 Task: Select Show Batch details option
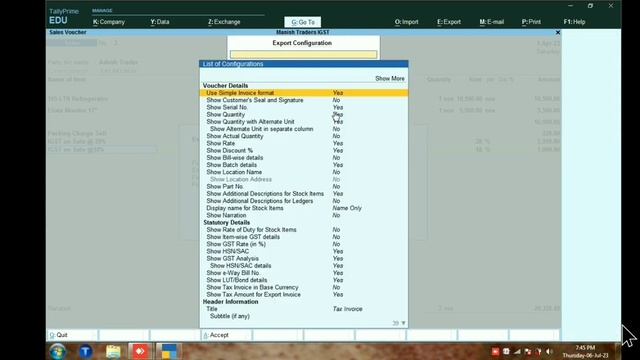coord(304,165)
